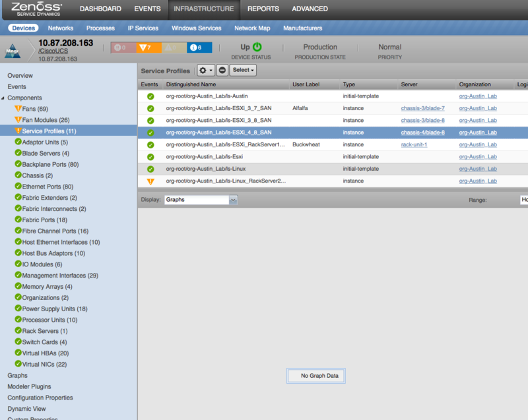Open the gear actions menu in Service Profiles
This screenshot has width=528, height=420.
click(x=206, y=71)
